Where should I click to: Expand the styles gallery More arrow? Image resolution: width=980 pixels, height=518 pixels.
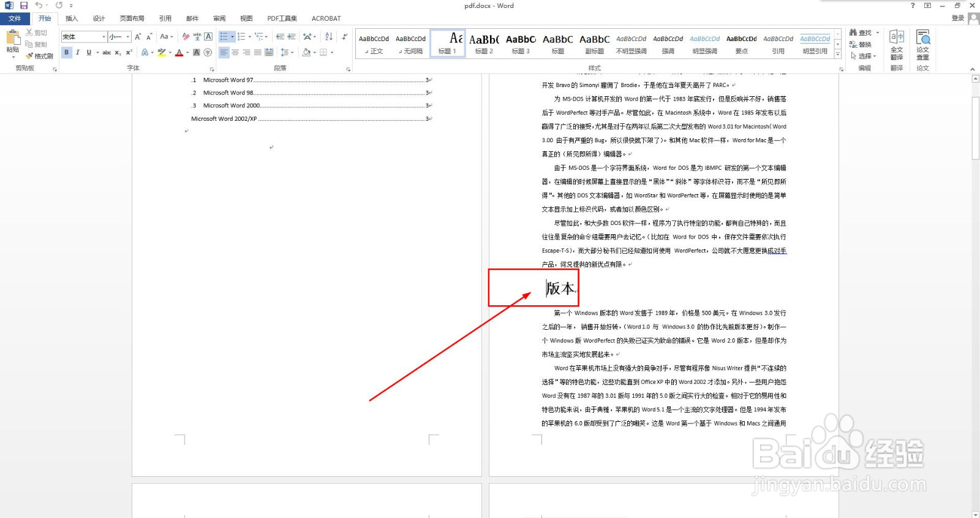[x=838, y=55]
